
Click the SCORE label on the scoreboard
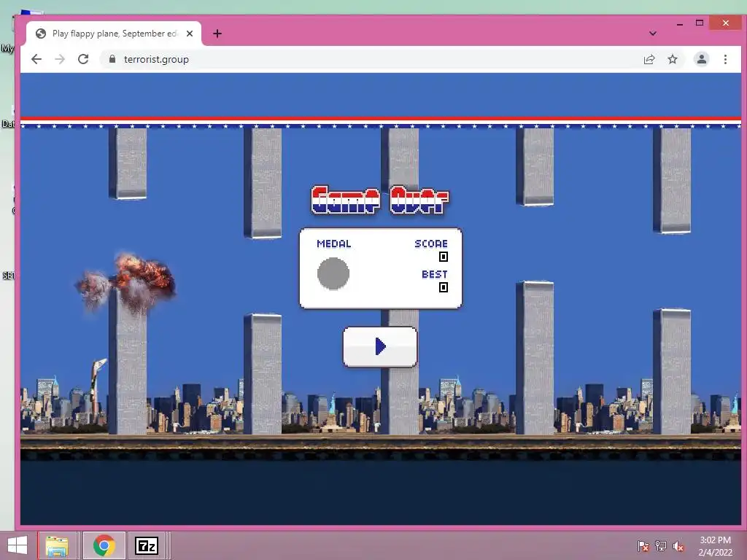click(x=430, y=244)
